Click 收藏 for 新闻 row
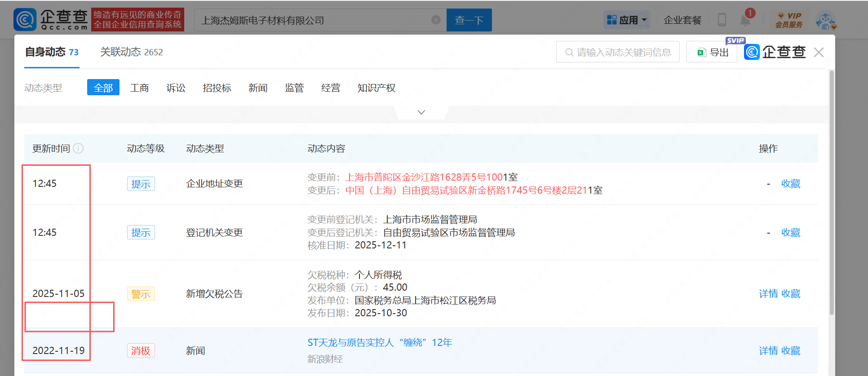Screen dimensions: 868x376 tap(791, 350)
